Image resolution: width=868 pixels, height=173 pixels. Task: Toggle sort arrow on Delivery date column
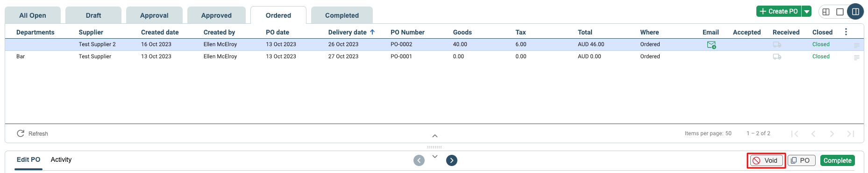point(372,32)
